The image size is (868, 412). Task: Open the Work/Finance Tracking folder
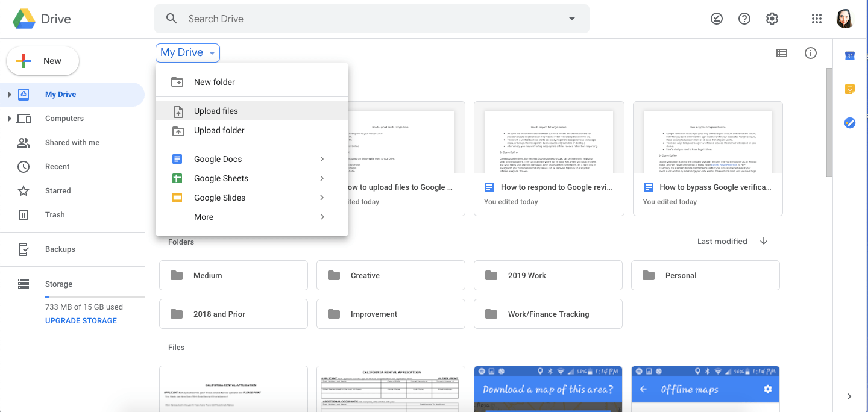click(548, 314)
